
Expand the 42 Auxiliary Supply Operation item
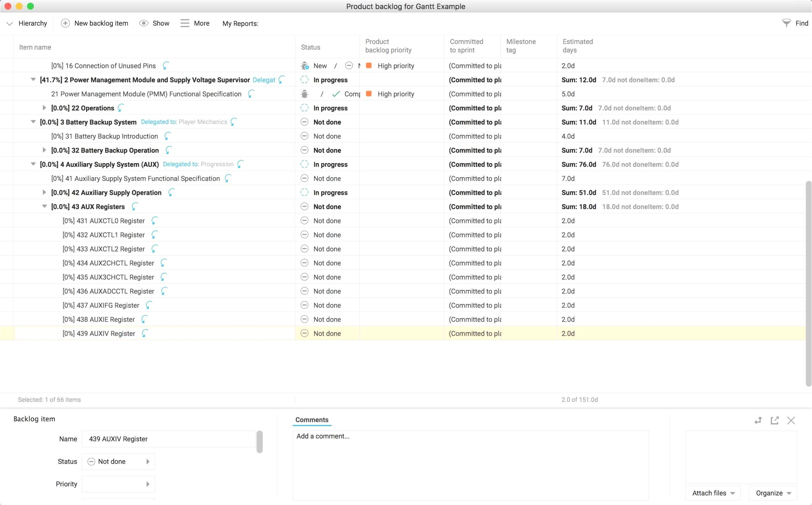[44, 192]
